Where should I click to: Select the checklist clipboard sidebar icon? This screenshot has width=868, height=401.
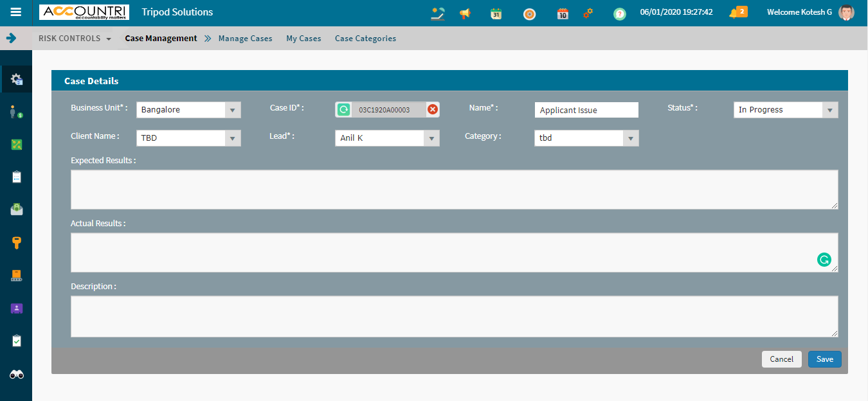point(17,341)
